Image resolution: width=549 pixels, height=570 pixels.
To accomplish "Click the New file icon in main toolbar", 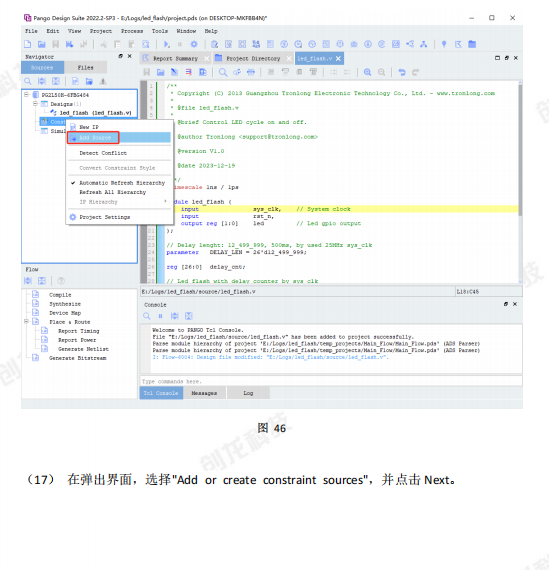I will [x=28, y=44].
